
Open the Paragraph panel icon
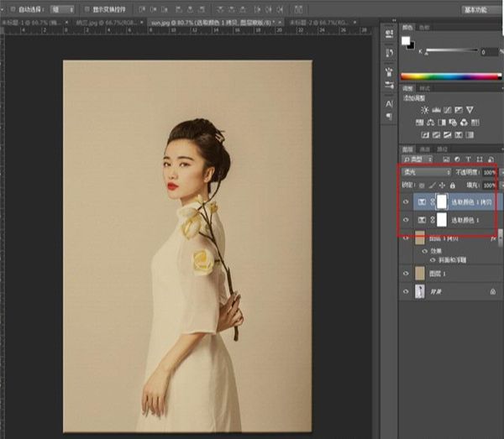(389, 116)
